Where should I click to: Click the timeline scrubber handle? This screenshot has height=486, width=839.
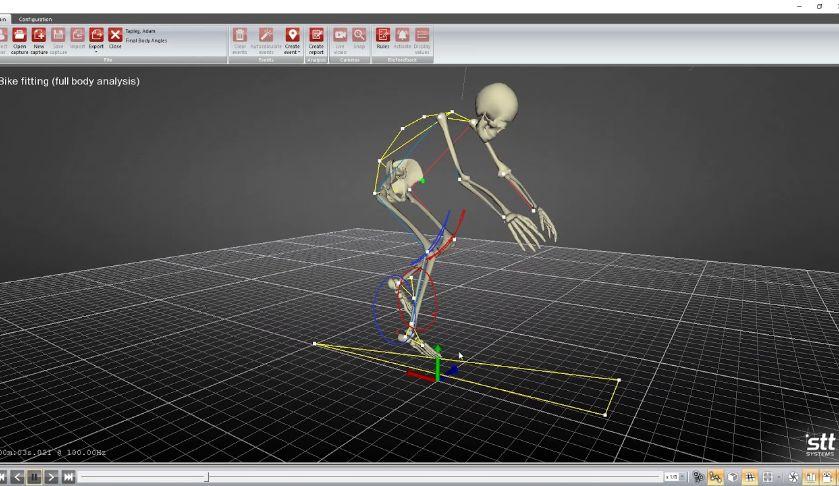point(207,476)
